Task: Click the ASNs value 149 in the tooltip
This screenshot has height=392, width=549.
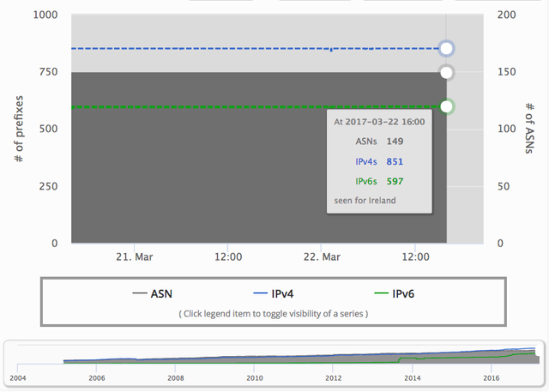Action: click(395, 142)
